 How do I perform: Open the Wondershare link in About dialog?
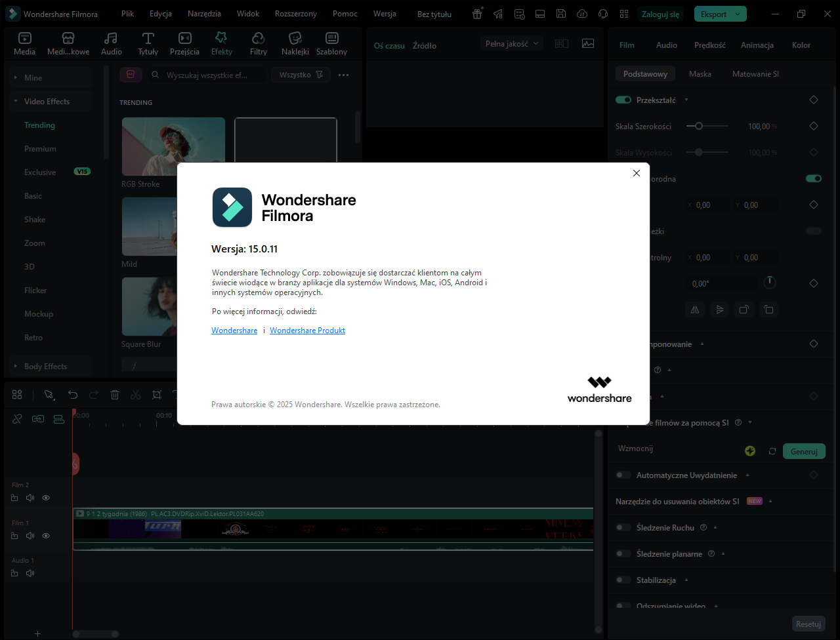234,330
